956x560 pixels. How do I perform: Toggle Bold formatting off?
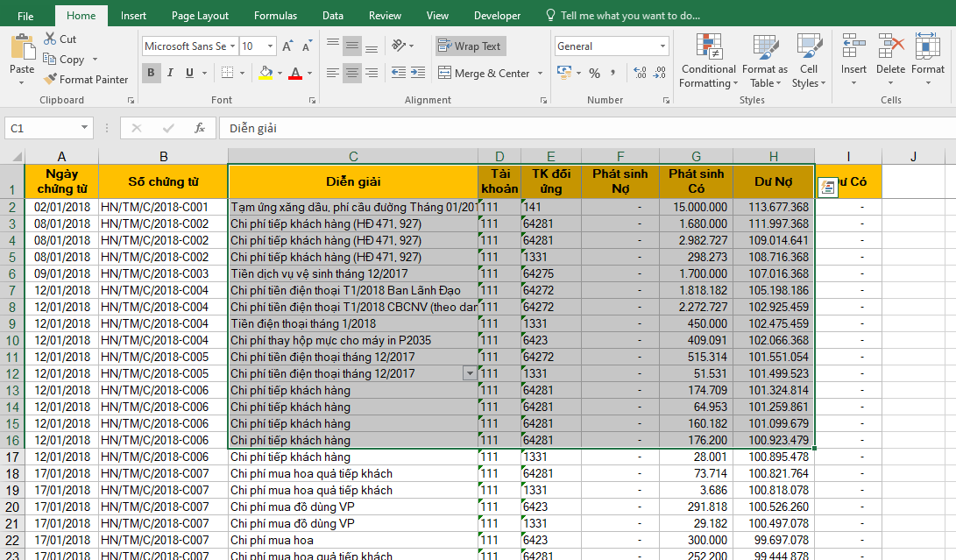(x=151, y=73)
